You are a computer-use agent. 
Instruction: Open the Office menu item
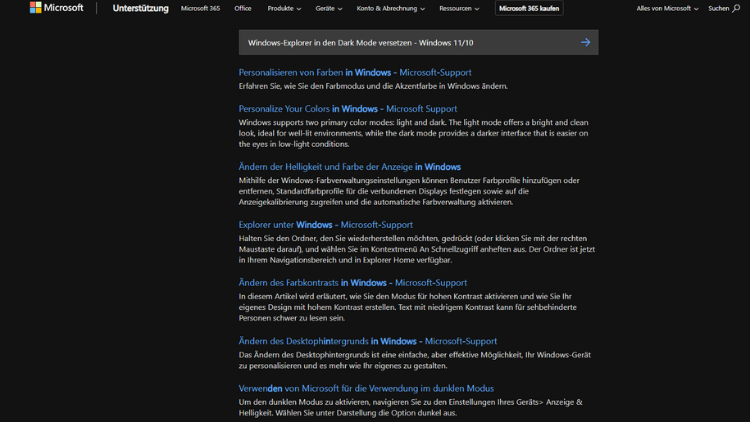pos(243,8)
